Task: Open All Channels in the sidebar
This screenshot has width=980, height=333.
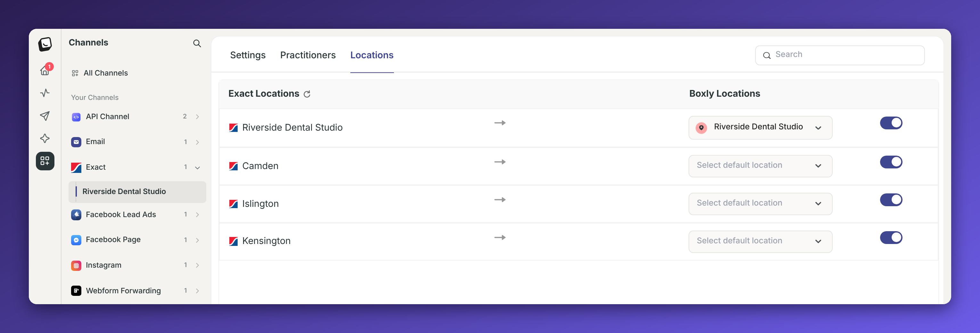Action: [105, 73]
